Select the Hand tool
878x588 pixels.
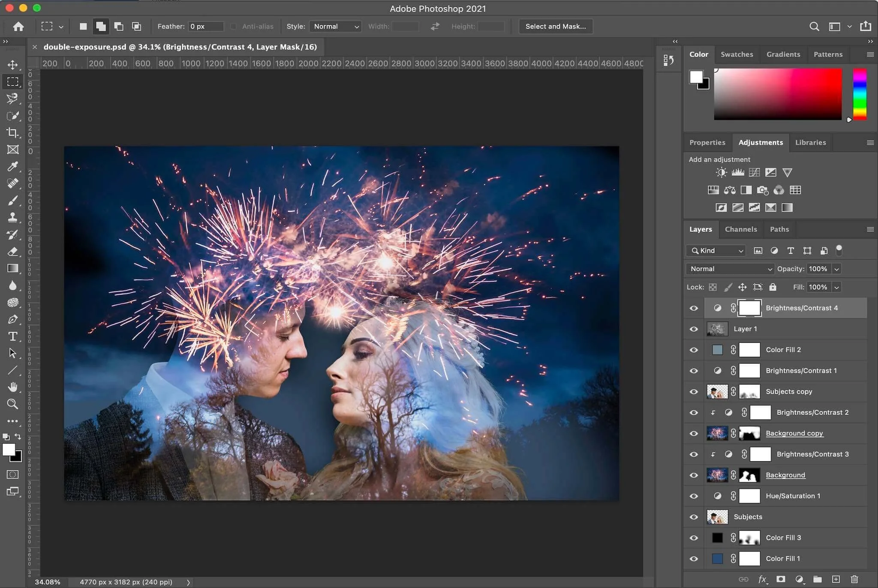point(12,387)
